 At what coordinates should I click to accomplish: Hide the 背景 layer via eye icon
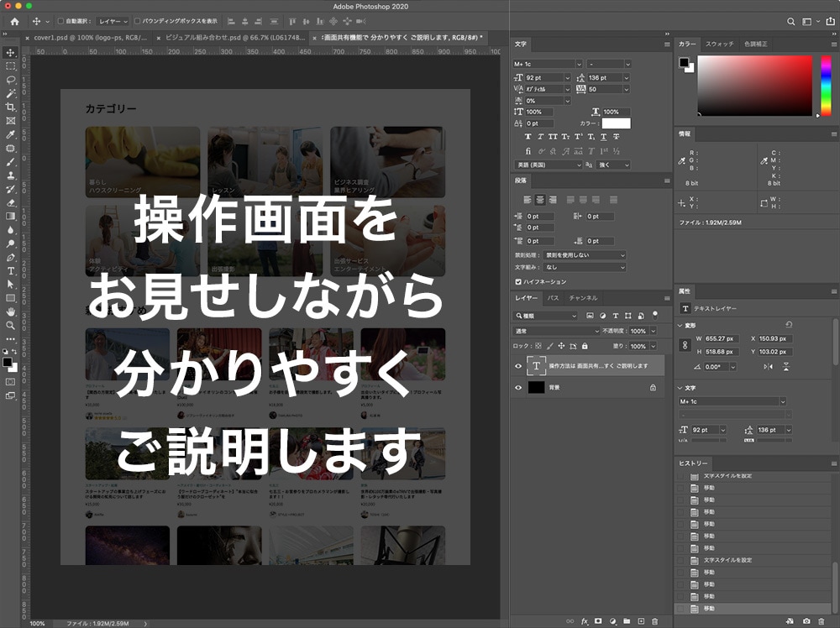(x=518, y=388)
